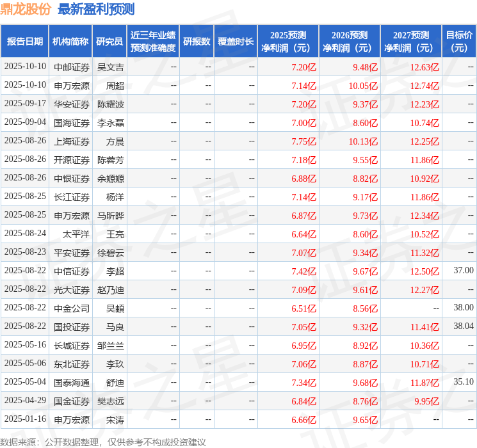477x448 pixels.
Task: Click the 2027预测净利润 column header
Action: [x=411, y=41]
